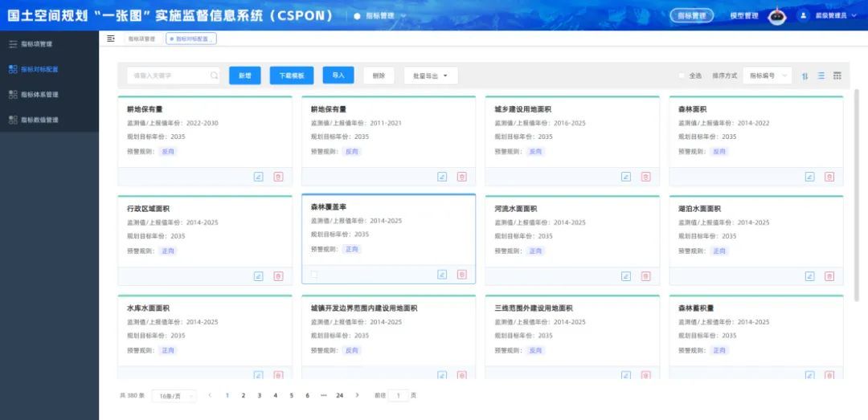Screen dimensions: 868x420
Task: Click the sidebar collapse icon beside the tabs
Action: (111, 39)
